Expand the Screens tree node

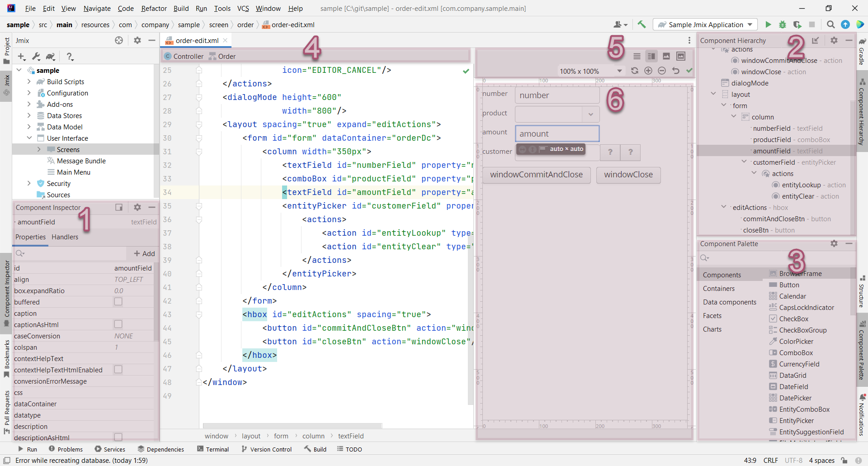(39, 149)
